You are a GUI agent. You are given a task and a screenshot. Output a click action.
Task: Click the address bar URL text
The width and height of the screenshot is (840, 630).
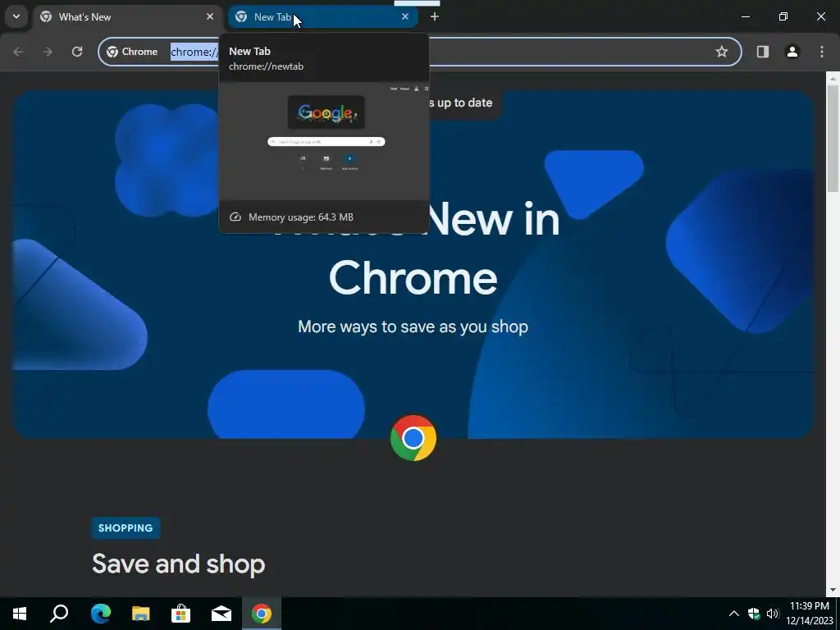pyautogui.click(x=194, y=52)
